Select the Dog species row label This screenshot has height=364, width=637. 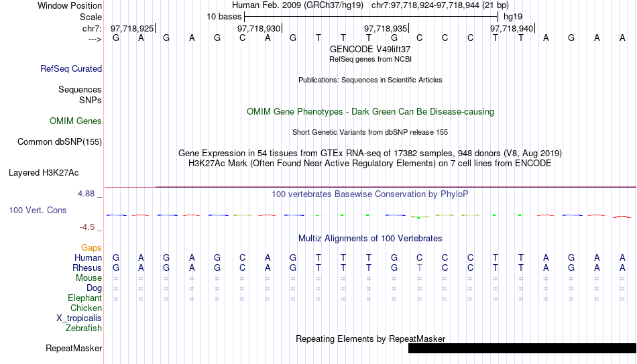(94, 288)
